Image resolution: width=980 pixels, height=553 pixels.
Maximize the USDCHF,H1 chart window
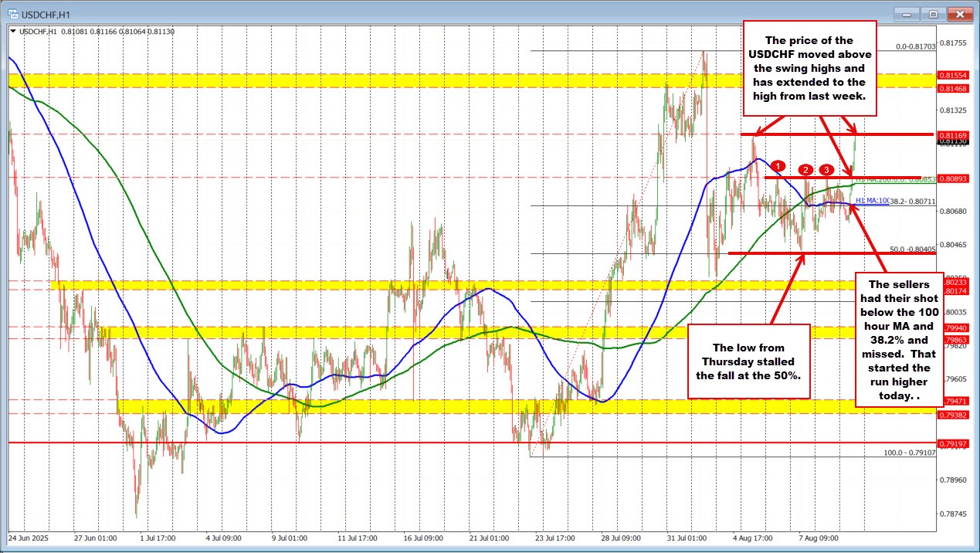point(932,14)
